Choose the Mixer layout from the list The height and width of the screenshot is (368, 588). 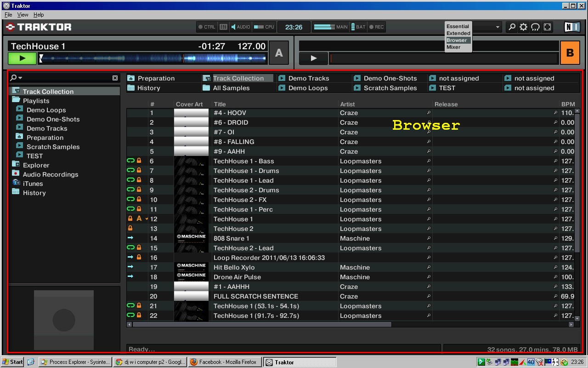(453, 47)
